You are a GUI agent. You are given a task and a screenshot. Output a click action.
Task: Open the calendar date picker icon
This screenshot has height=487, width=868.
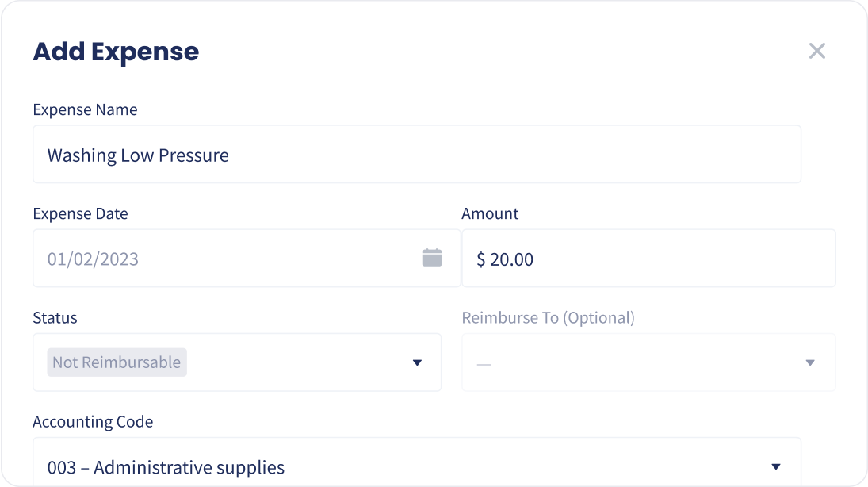point(432,258)
